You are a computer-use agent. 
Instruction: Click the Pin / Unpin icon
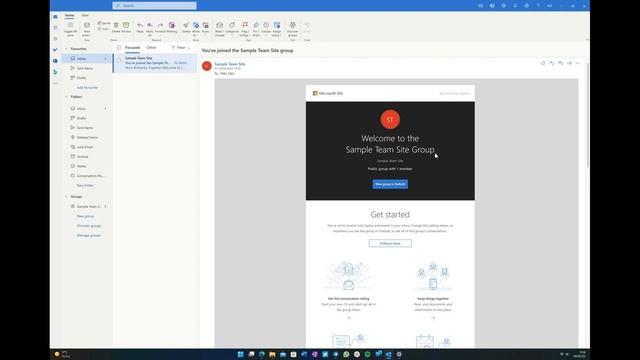coord(256,25)
